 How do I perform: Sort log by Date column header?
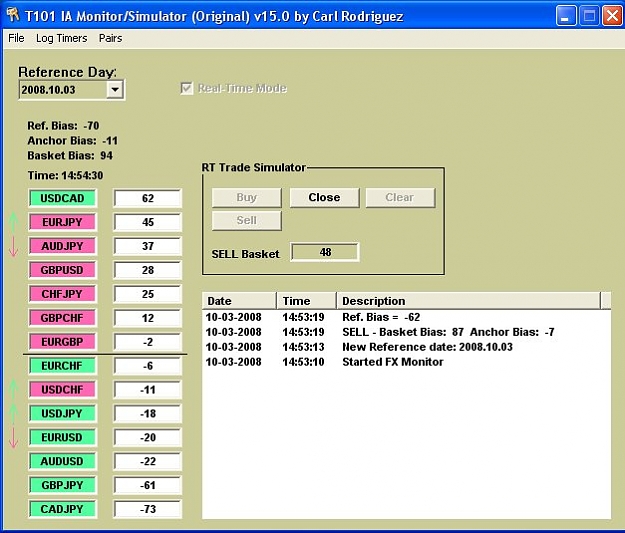pos(239,301)
